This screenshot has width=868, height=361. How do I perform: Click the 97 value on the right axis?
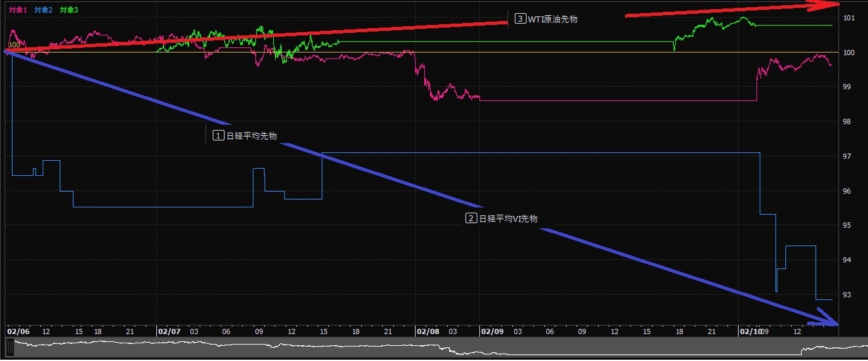click(848, 156)
